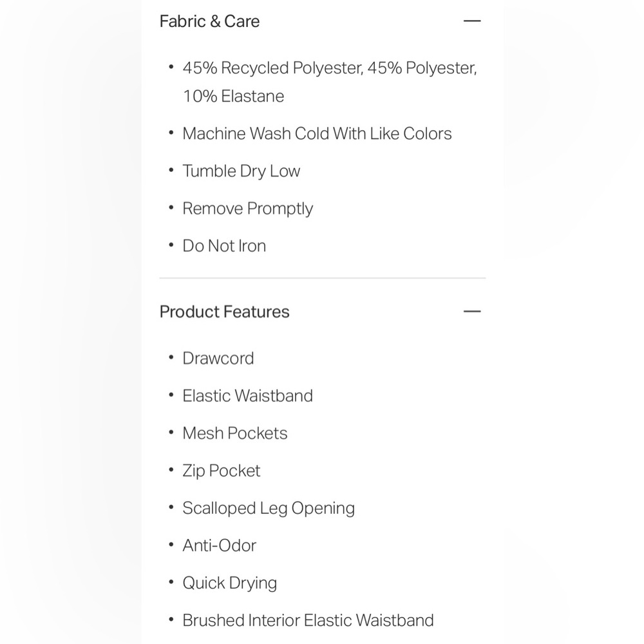Select the Mesh Pockets feature

235,433
